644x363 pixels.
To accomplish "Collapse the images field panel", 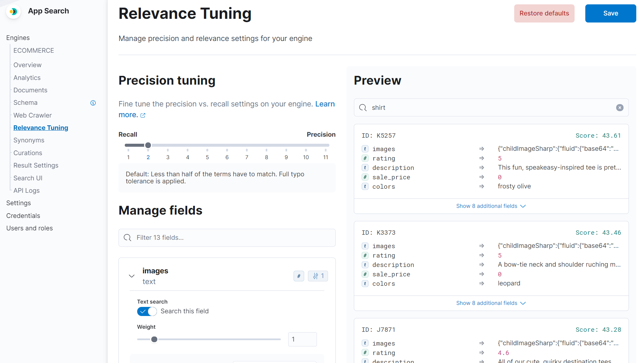I will tap(131, 276).
